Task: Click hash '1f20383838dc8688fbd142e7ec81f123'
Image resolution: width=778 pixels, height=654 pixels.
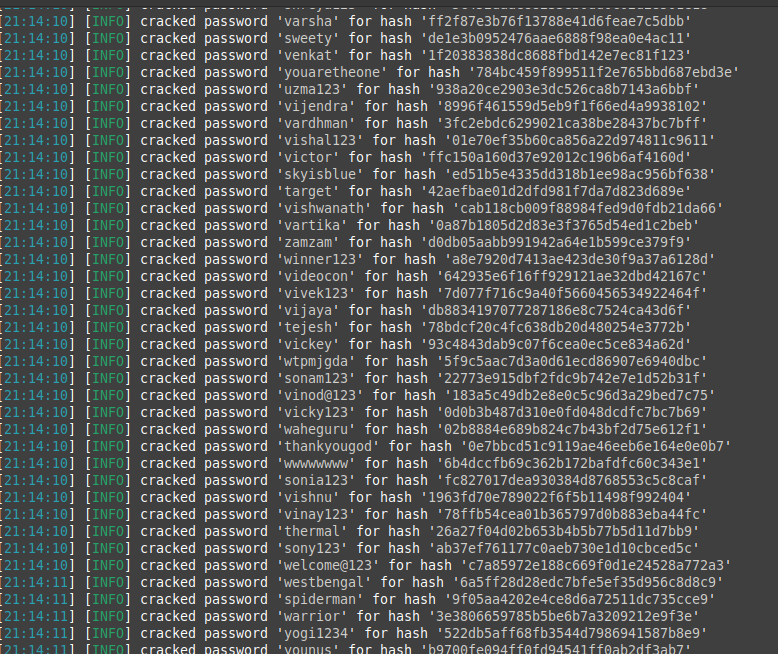Action: click(x=556, y=55)
